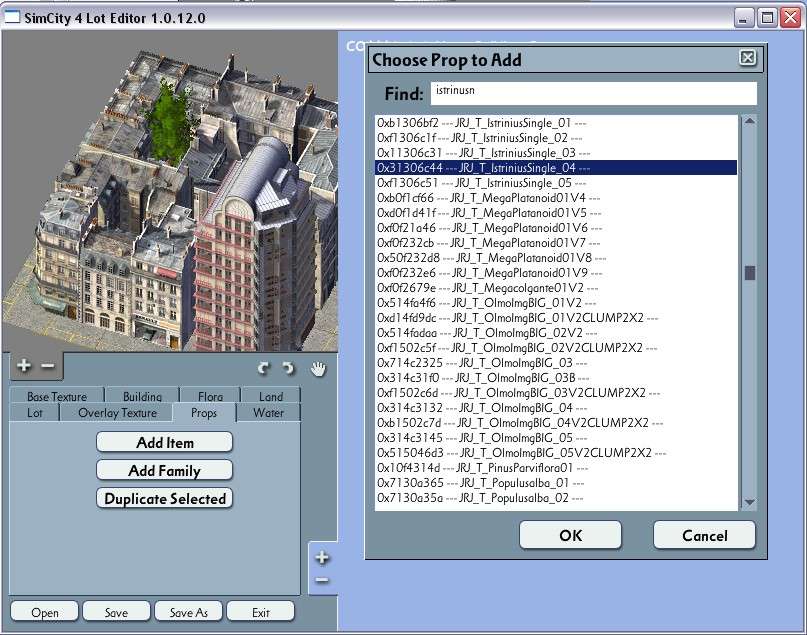Click the Save As button
Screen dimensions: 807x635
(x=188, y=612)
